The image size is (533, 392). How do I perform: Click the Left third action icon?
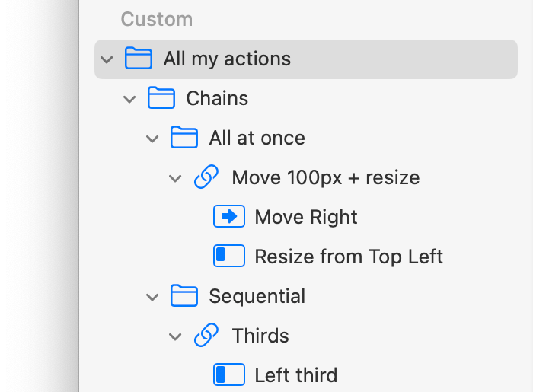pyautogui.click(x=229, y=374)
